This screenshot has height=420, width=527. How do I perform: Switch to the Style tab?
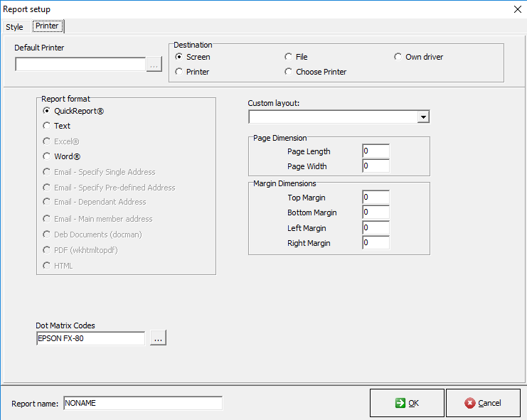pos(14,27)
